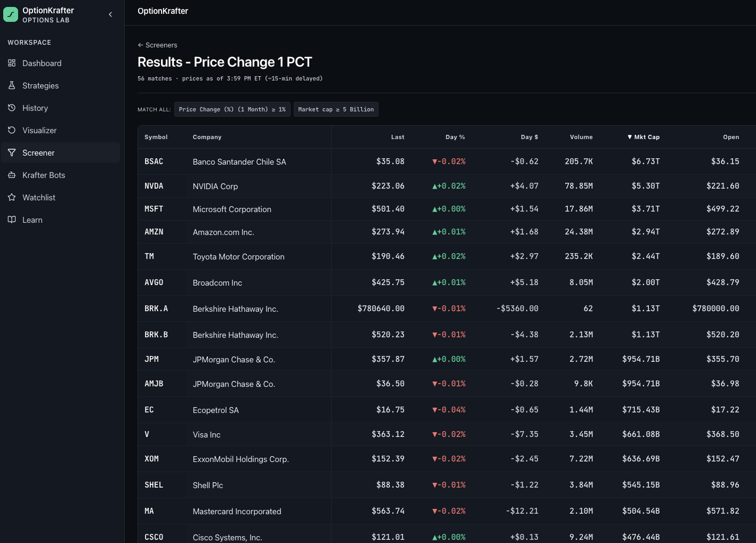This screenshot has width=756, height=543.
Task: Go back to Screeners list
Action: coord(157,45)
